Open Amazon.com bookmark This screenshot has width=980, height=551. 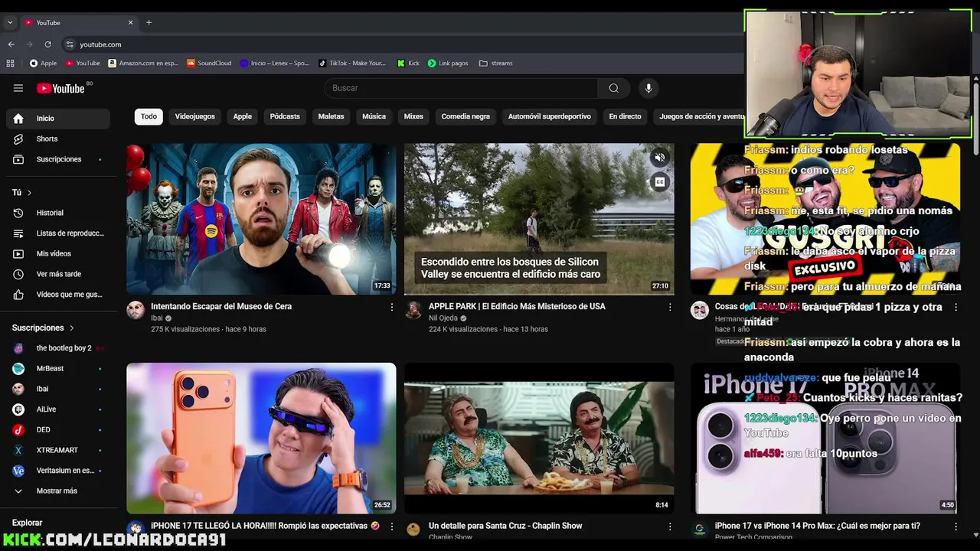pos(143,63)
